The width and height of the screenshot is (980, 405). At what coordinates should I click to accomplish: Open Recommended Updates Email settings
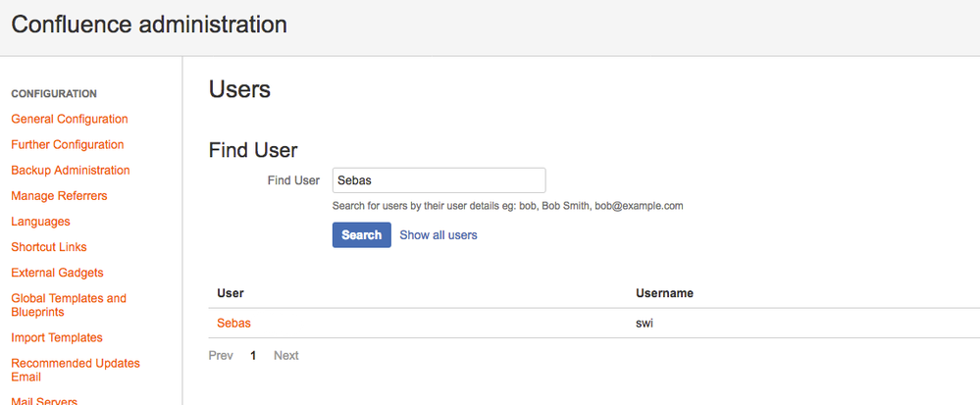[76, 370]
